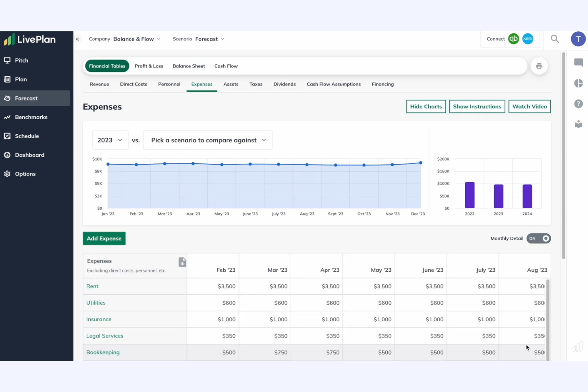Image resolution: width=588 pixels, height=392 pixels.
Task: Switch to the Balance Sheet tab
Action: [189, 66]
